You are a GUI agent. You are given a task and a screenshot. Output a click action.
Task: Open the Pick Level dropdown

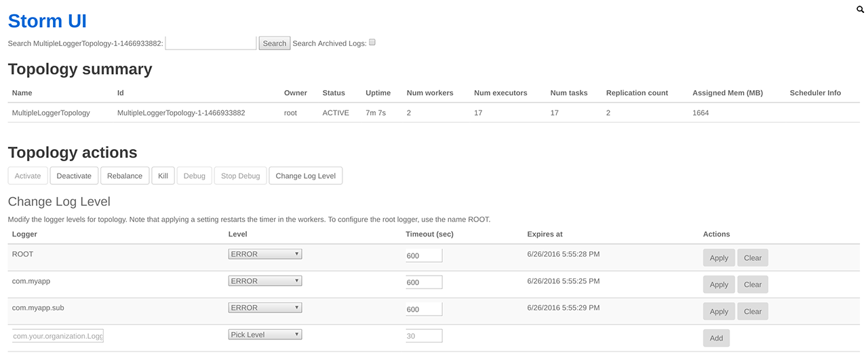point(264,335)
